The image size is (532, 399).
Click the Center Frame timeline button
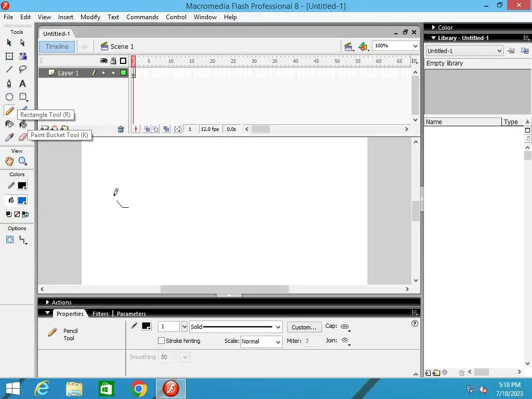coord(136,129)
